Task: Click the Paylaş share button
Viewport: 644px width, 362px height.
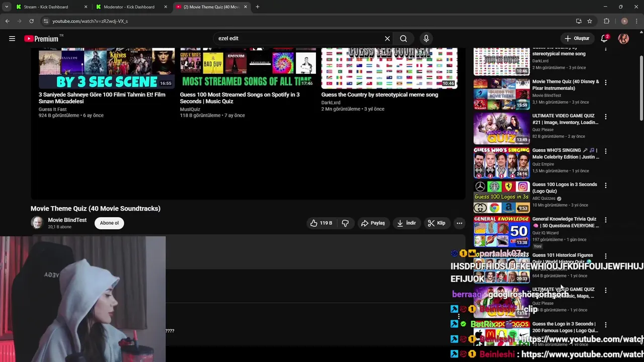Action: tap(373, 223)
